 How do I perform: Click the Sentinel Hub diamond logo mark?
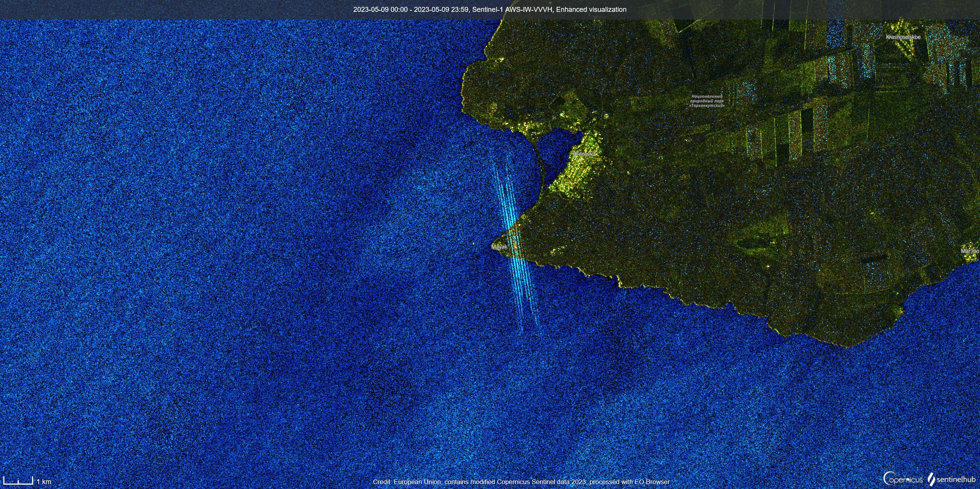(931, 479)
